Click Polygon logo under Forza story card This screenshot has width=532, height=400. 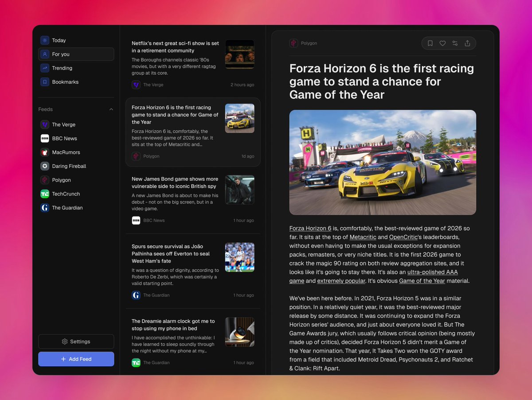click(136, 156)
